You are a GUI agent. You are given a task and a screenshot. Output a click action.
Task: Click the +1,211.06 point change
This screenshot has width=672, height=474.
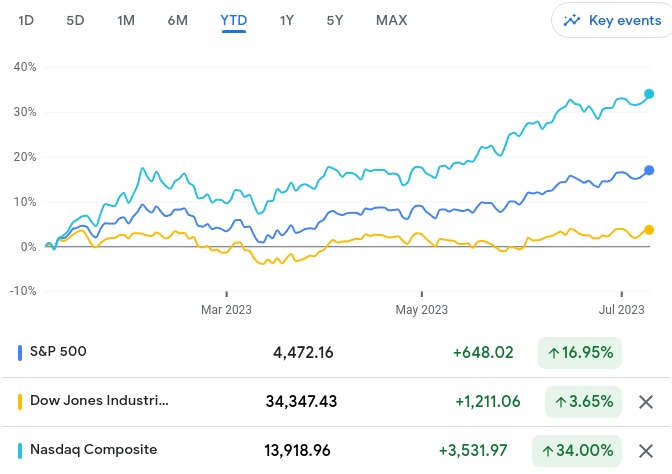pyautogui.click(x=488, y=402)
